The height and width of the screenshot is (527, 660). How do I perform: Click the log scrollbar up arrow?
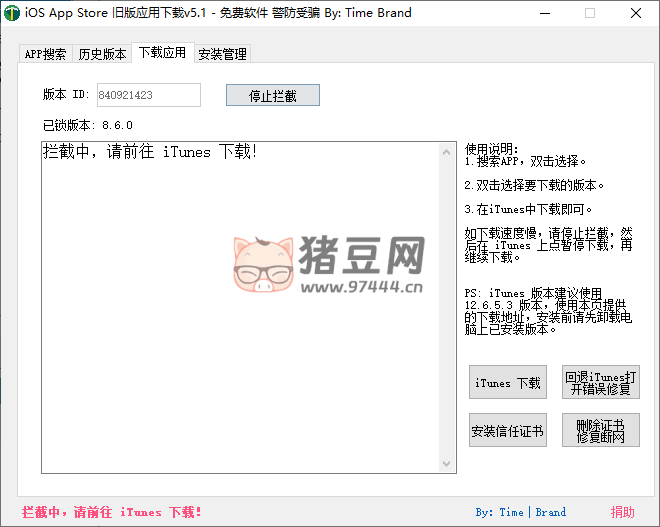[x=449, y=151]
